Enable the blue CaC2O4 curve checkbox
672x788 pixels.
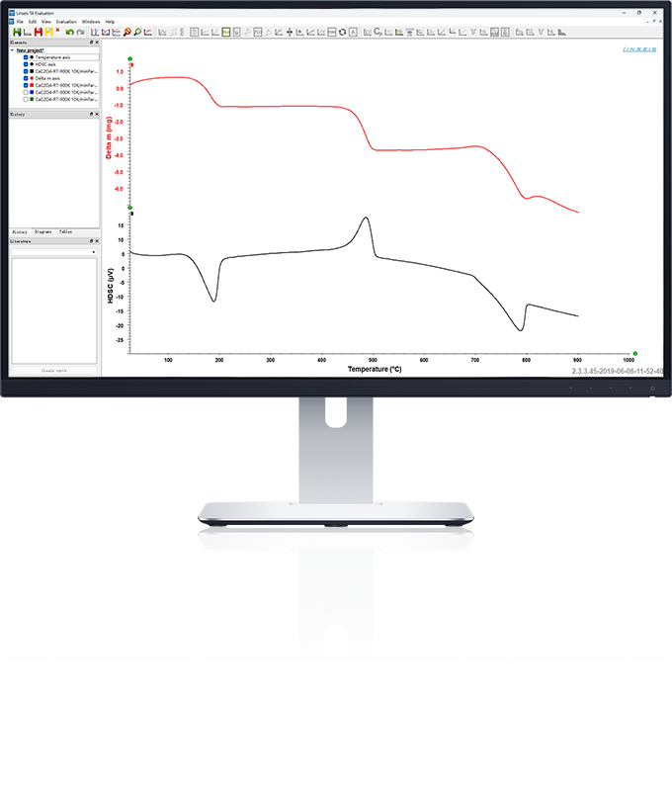(26, 92)
